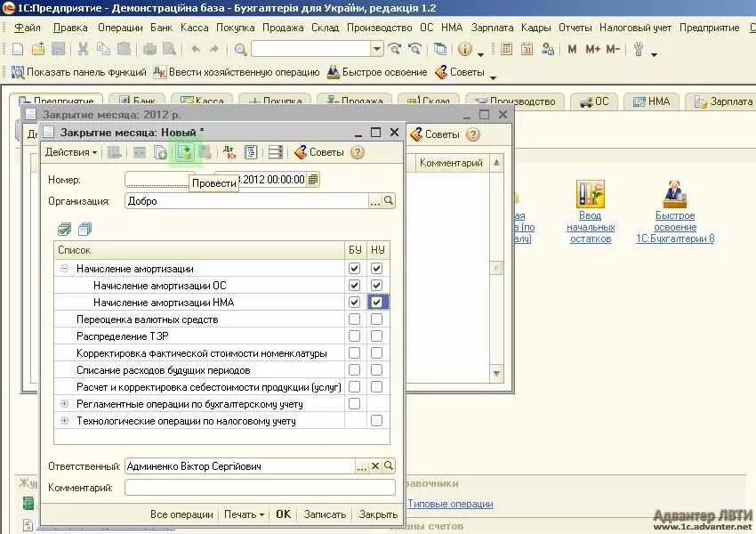Screen dimensions: 756x534
Task: Click scroll down arrow in journal window
Action: pyautogui.click(x=496, y=374)
